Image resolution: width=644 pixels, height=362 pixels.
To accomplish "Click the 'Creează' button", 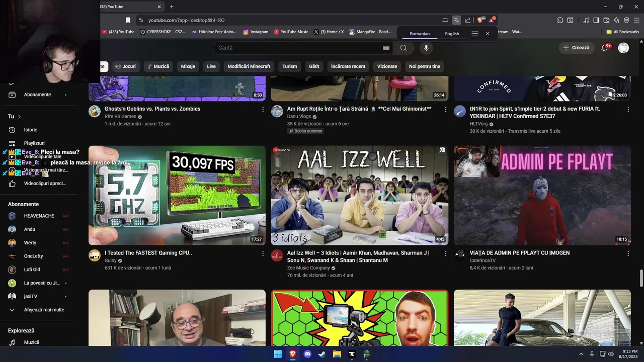I will (576, 48).
